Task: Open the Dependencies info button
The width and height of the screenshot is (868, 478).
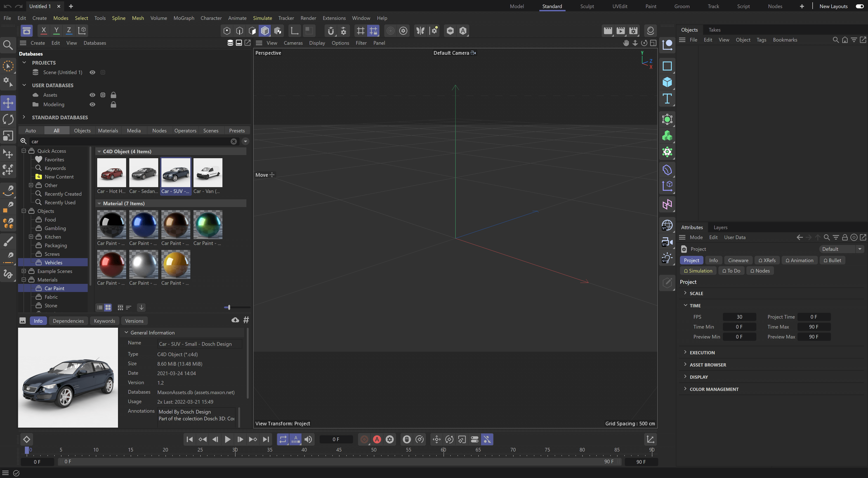Action: (x=68, y=321)
